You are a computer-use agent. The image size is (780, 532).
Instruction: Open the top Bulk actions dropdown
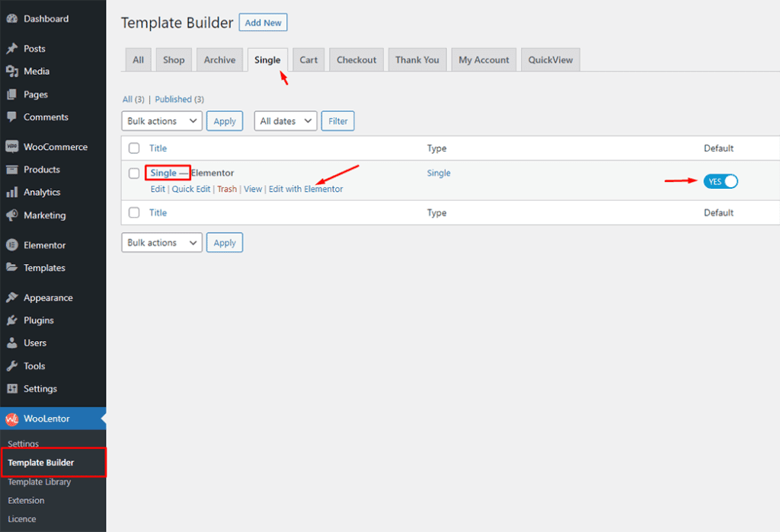161,121
